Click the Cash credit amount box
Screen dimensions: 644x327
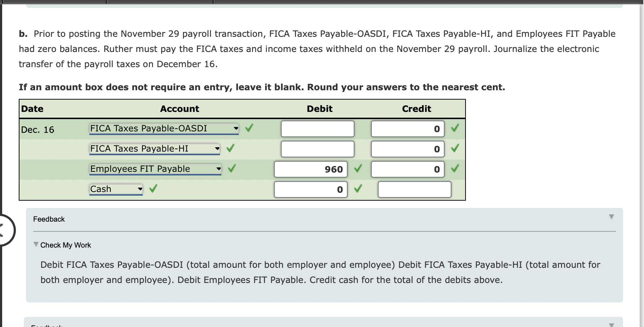(414, 189)
